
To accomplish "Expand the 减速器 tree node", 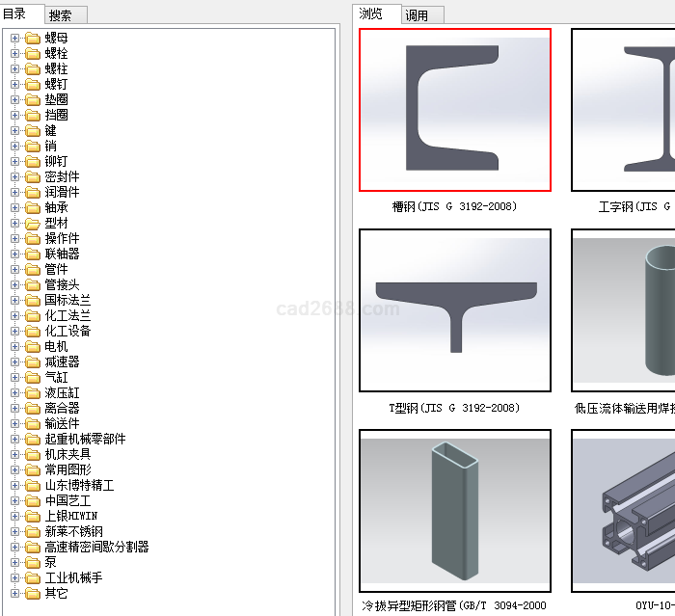I will (14, 362).
